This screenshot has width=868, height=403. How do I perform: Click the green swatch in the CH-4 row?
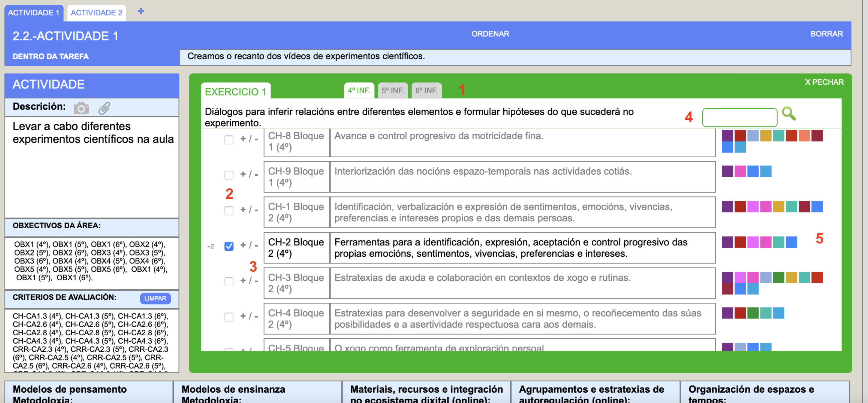(x=753, y=313)
